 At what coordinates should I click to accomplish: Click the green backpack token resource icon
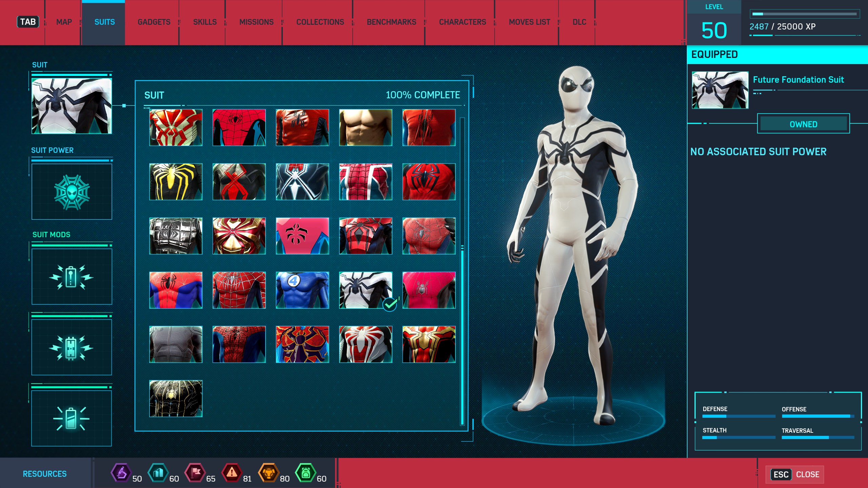(x=305, y=472)
